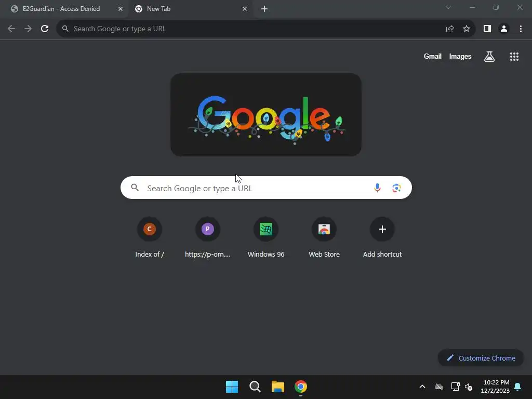Open a new tab with plus button
This screenshot has height=399, width=532.
pyautogui.click(x=264, y=9)
